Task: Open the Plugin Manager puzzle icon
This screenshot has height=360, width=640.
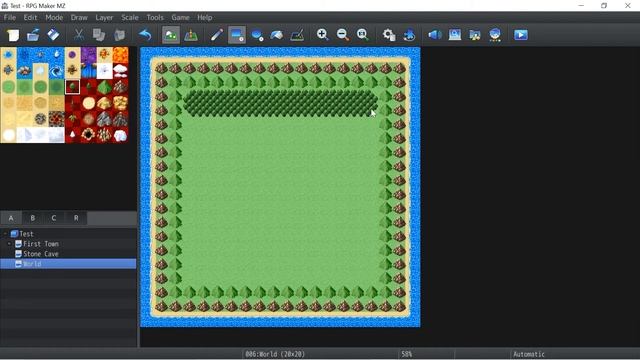Action: (x=409, y=35)
